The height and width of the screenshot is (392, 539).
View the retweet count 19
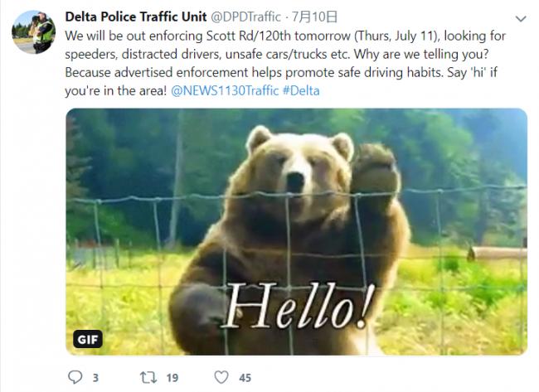(x=172, y=378)
